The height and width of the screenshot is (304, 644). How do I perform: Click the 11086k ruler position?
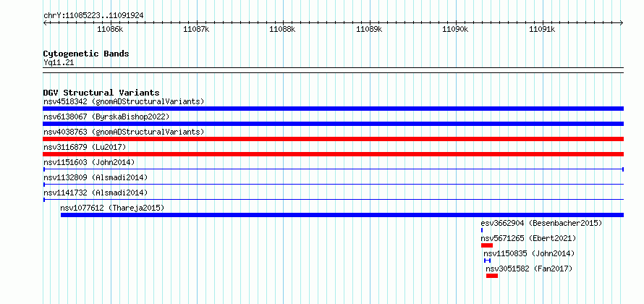(x=110, y=29)
